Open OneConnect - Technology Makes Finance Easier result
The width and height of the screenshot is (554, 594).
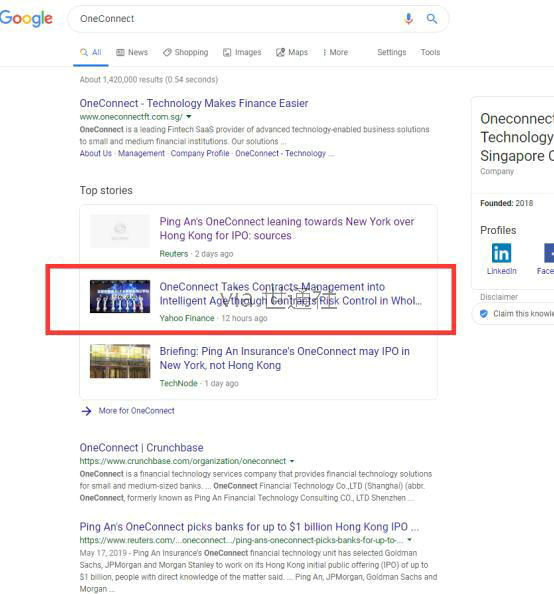pos(194,103)
